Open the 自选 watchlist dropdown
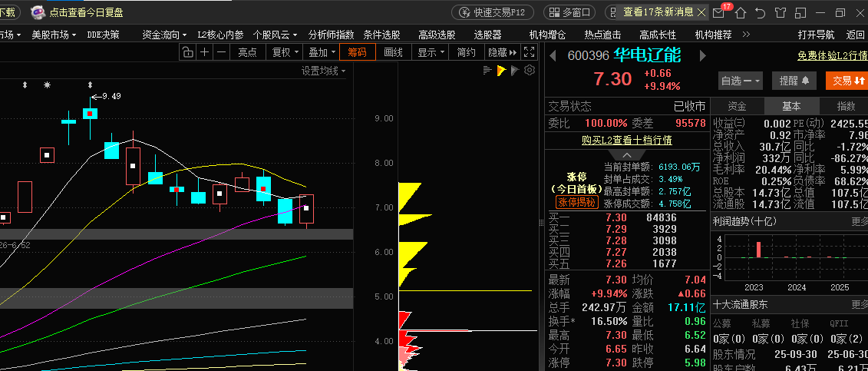The height and width of the screenshot is (371, 868). point(741,81)
